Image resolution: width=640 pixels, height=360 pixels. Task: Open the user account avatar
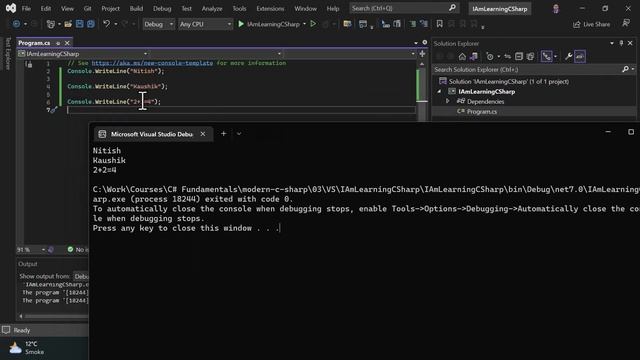point(556,9)
